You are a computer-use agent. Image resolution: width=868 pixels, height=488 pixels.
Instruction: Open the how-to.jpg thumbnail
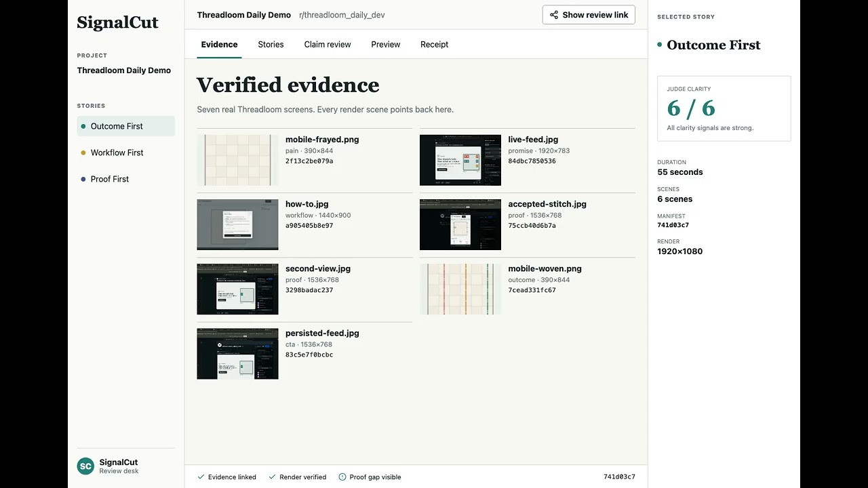click(237, 224)
